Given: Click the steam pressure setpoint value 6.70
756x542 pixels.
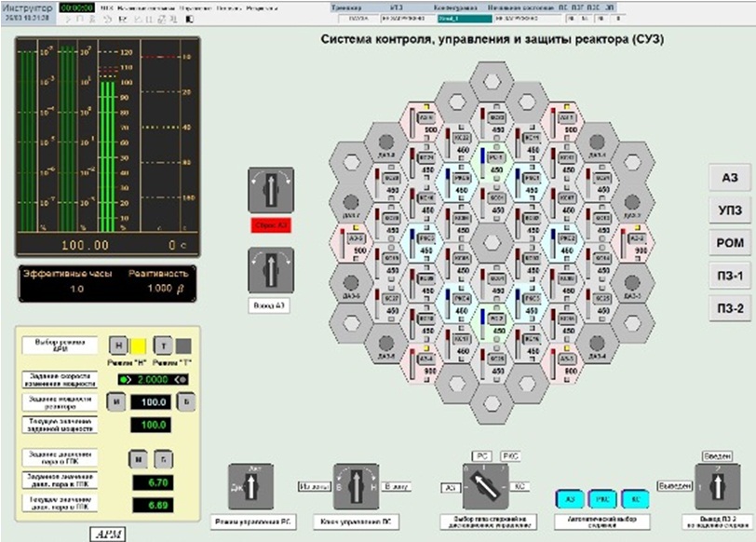Looking at the screenshot, I should click(x=154, y=482).
